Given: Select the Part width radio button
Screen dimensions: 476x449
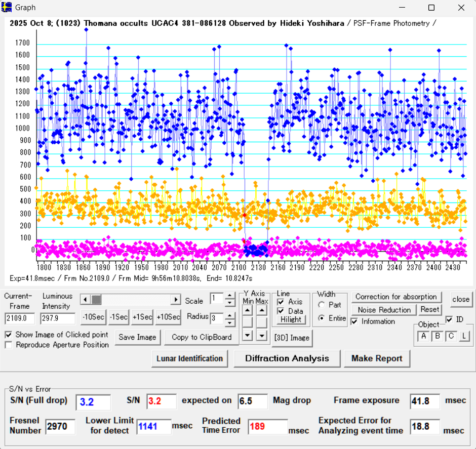Looking at the screenshot, I should [x=322, y=305].
